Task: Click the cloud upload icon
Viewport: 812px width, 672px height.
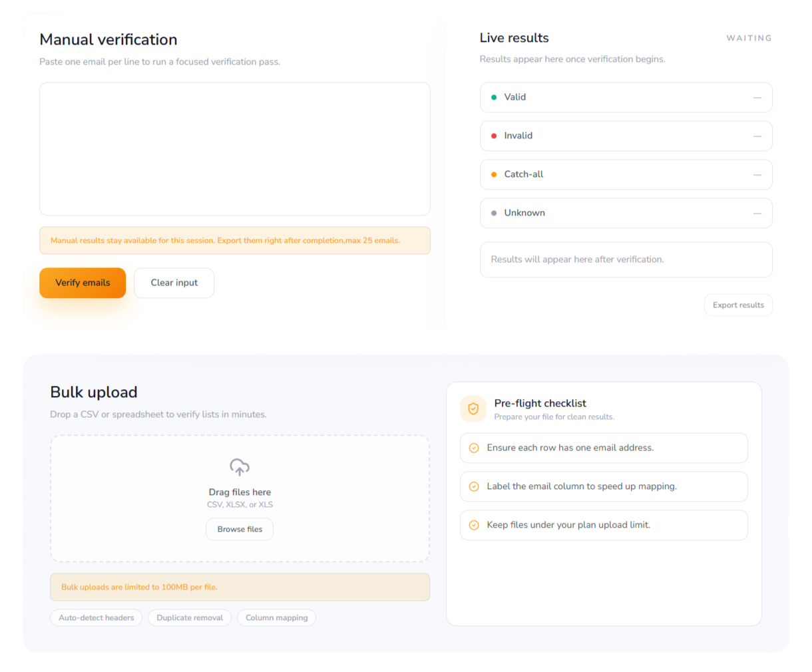Action: pos(240,467)
